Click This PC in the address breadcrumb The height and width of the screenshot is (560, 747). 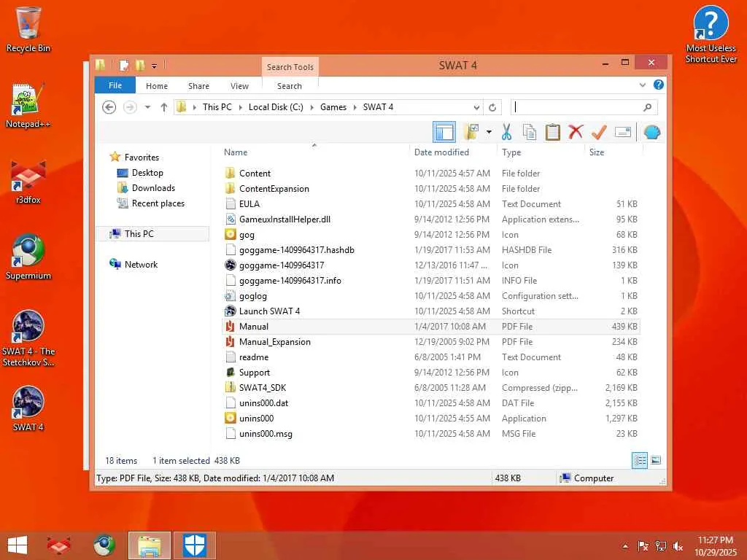(217, 107)
